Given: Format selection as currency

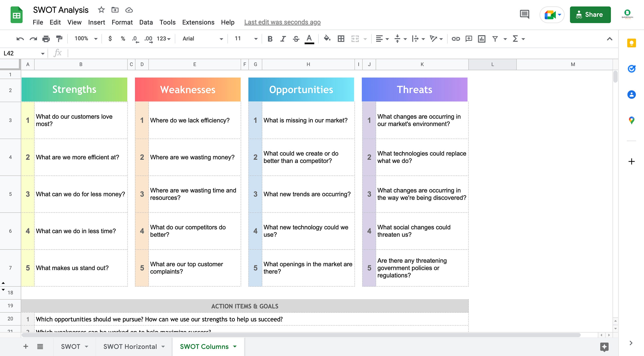Looking at the screenshot, I should coord(110,39).
